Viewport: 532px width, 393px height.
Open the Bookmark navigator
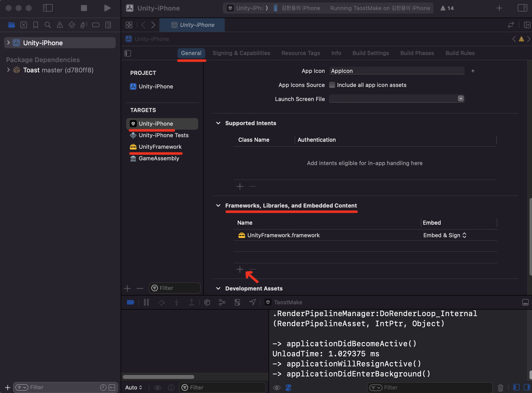[x=36, y=25]
